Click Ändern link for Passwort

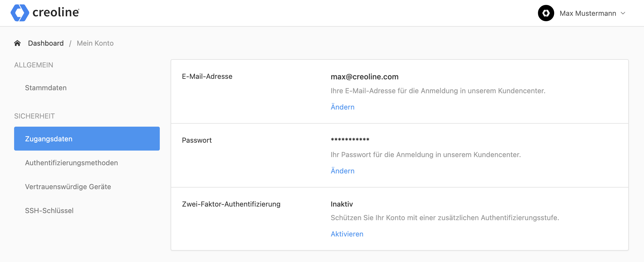pos(342,171)
